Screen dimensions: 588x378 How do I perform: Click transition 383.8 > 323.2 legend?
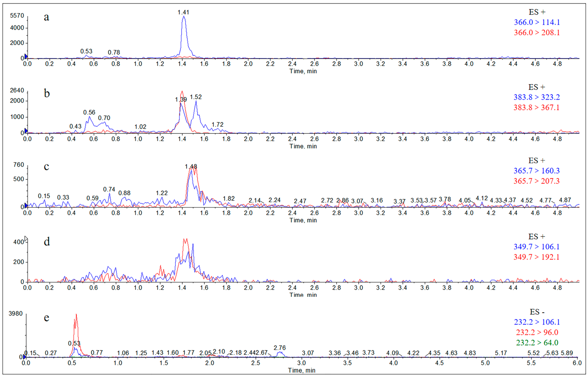point(537,97)
